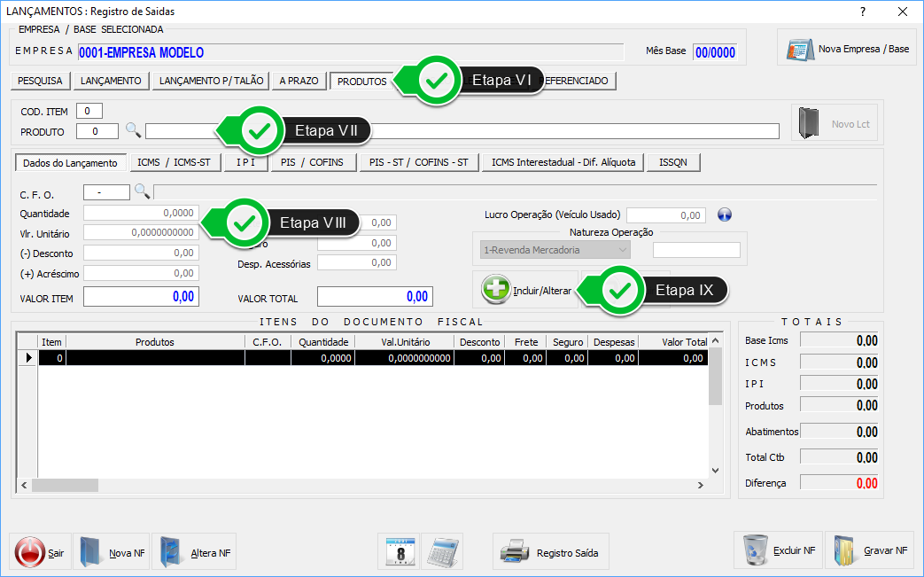Click the items grid vertical scrollbar down arrow
Screen dimensions: 924x577
(716, 471)
